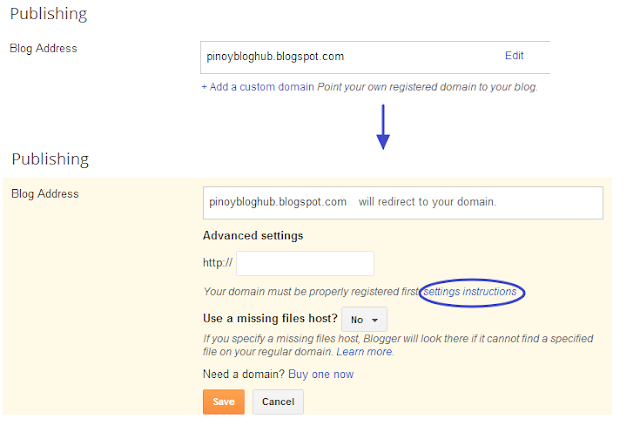Open the "settings instructions" link
Image resolution: width=640 pixels, height=439 pixels.
click(x=470, y=292)
